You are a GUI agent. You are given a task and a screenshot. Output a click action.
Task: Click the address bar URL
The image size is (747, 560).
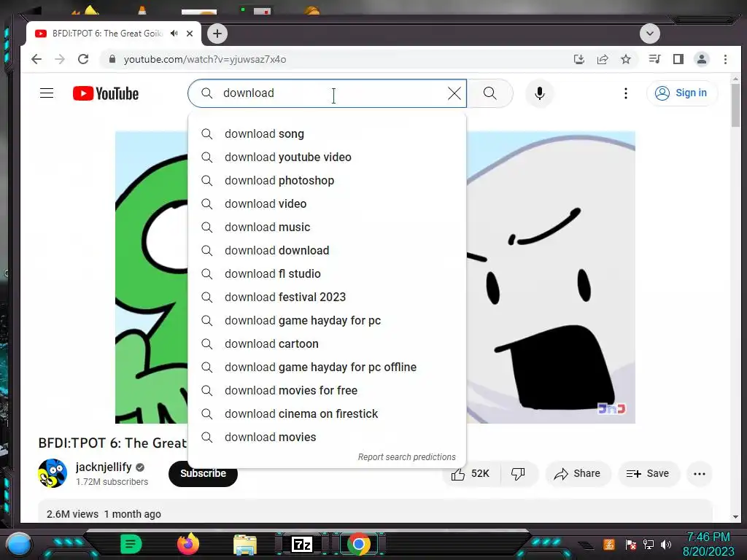(205, 60)
